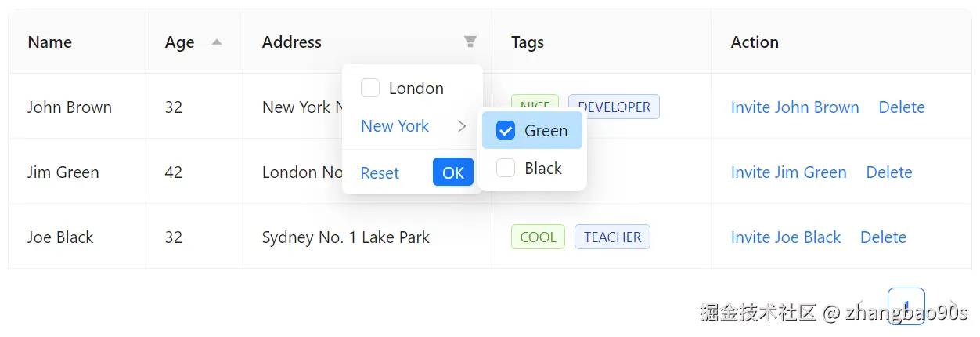Viewport: 980px width, 337px height.
Task: Click the TEACHER tag
Action: [612, 237]
